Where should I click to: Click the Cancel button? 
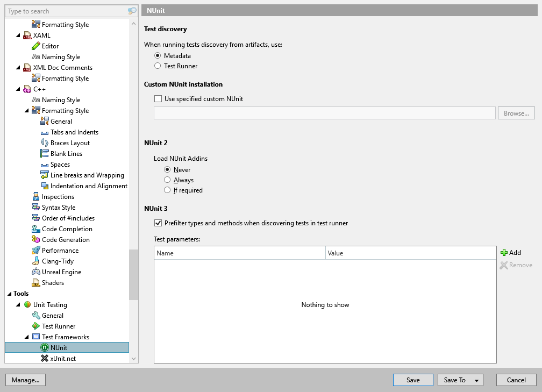[x=516, y=380]
